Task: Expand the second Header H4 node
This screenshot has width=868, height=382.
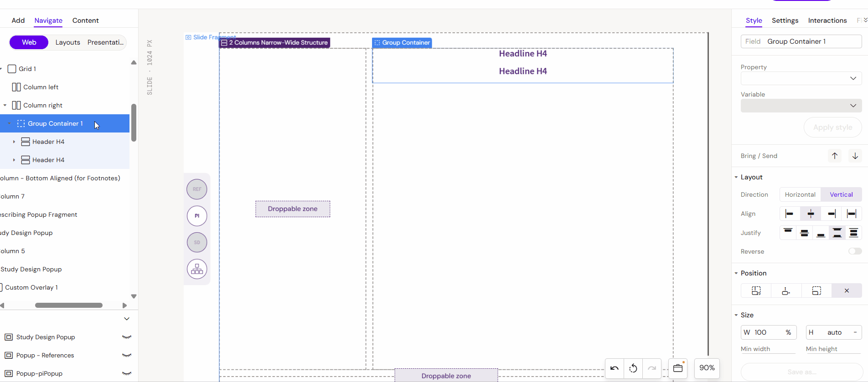Action: coord(14,160)
